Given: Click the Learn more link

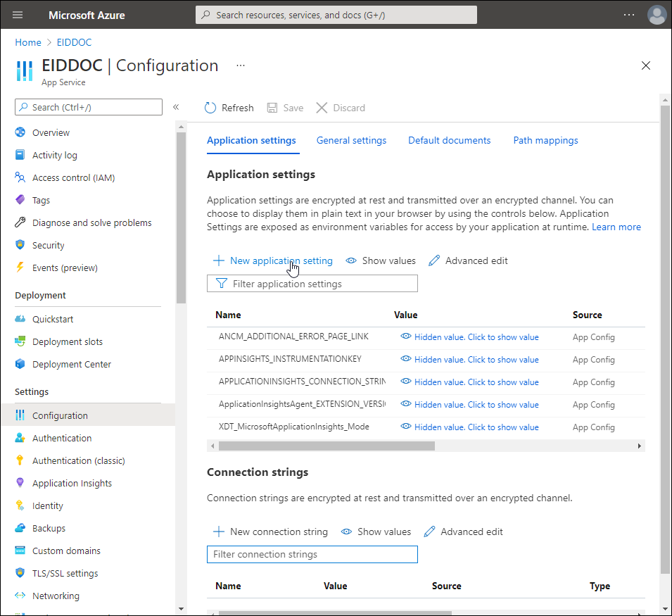Looking at the screenshot, I should tap(616, 227).
